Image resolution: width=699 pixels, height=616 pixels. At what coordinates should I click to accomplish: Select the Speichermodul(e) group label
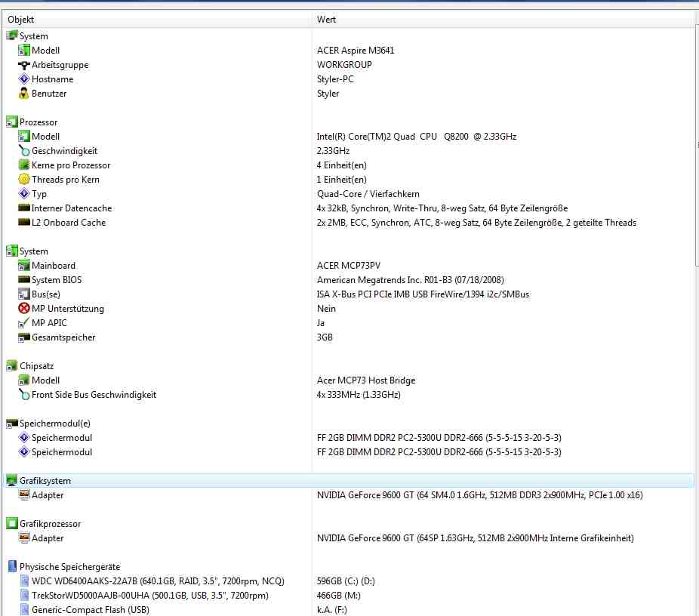click(55, 423)
